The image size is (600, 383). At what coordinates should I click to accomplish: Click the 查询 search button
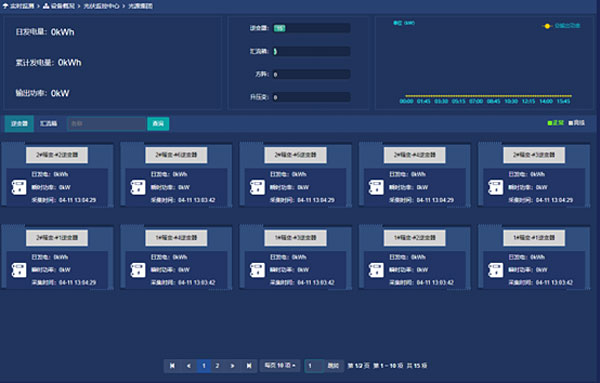tap(158, 124)
